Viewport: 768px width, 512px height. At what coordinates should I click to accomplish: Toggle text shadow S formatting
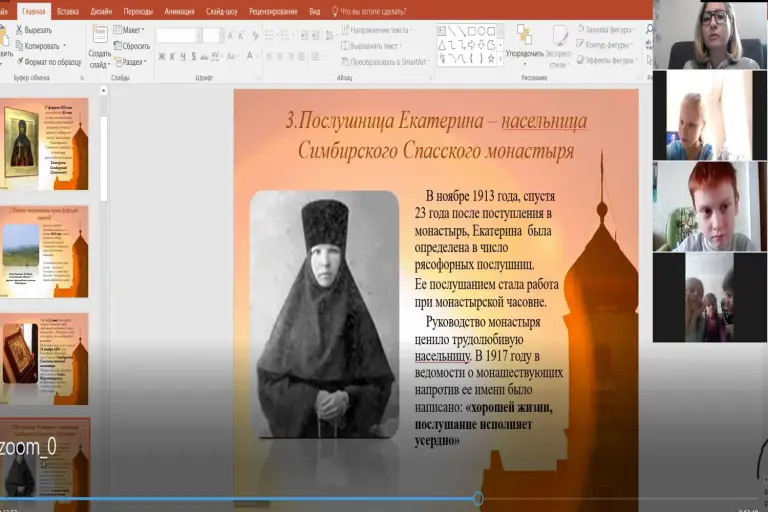194,57
